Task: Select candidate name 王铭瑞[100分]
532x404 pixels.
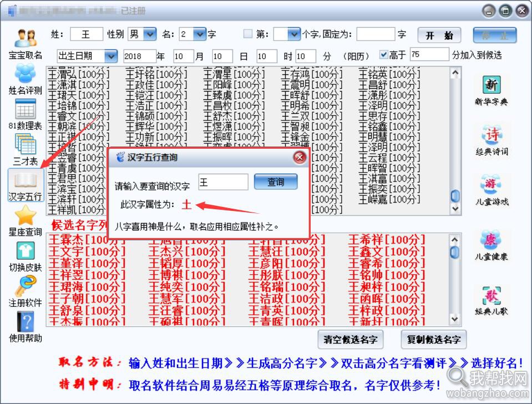Action: (x=287, y=287)
